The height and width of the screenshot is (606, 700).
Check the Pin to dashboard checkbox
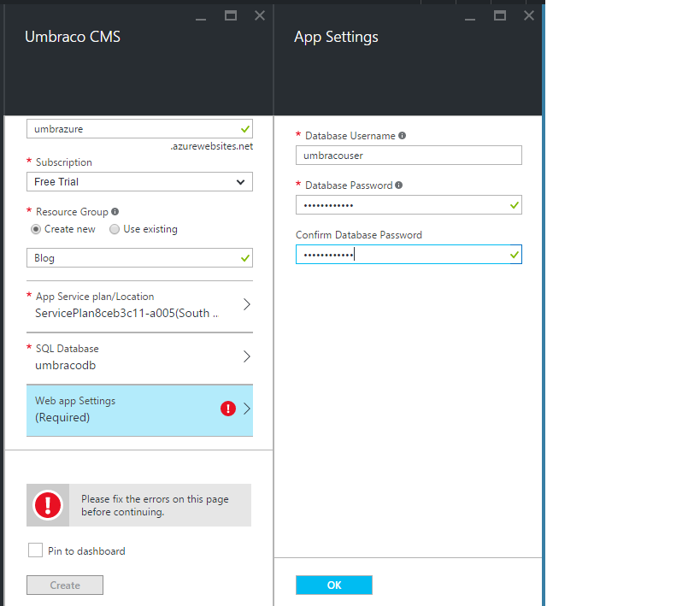pos(35,550)
